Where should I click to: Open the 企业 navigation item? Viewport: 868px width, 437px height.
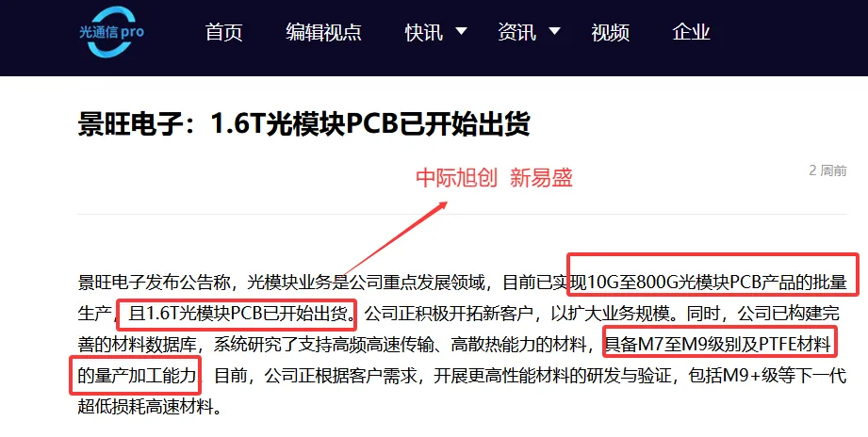tap(691, 32)
